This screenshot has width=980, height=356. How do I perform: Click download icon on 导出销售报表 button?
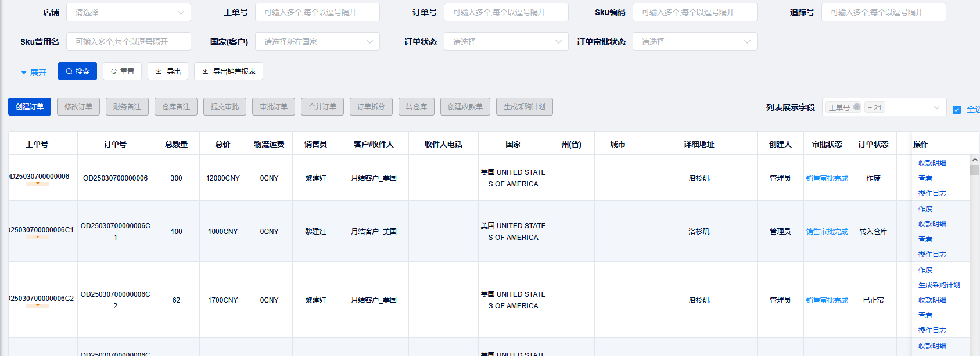tap(205, 71)
